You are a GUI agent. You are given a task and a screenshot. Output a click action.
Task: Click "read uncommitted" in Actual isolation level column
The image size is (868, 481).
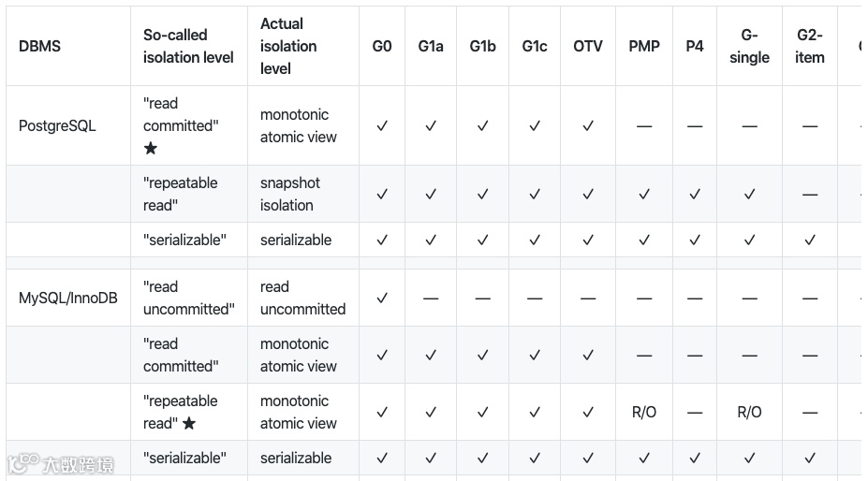pos(302,298)
